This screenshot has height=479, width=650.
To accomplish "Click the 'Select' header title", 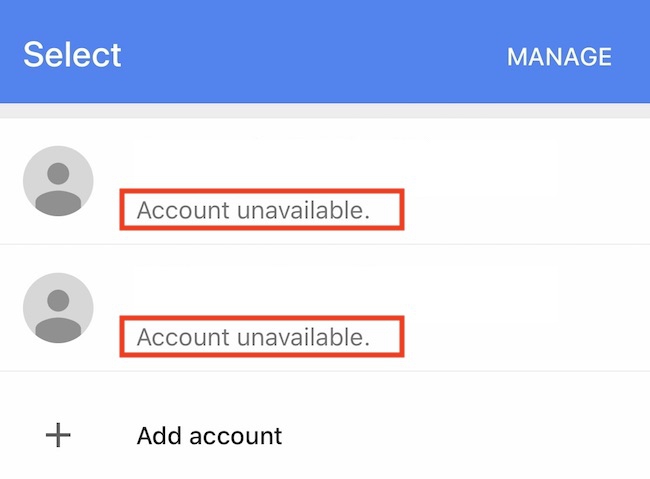I will 72,54.
